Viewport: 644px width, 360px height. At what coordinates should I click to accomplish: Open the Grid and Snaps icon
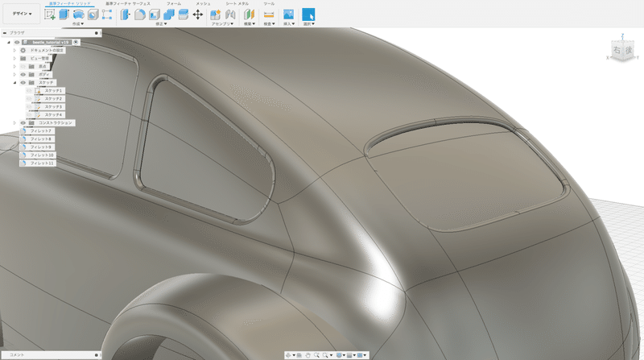[x=349, y=355]
